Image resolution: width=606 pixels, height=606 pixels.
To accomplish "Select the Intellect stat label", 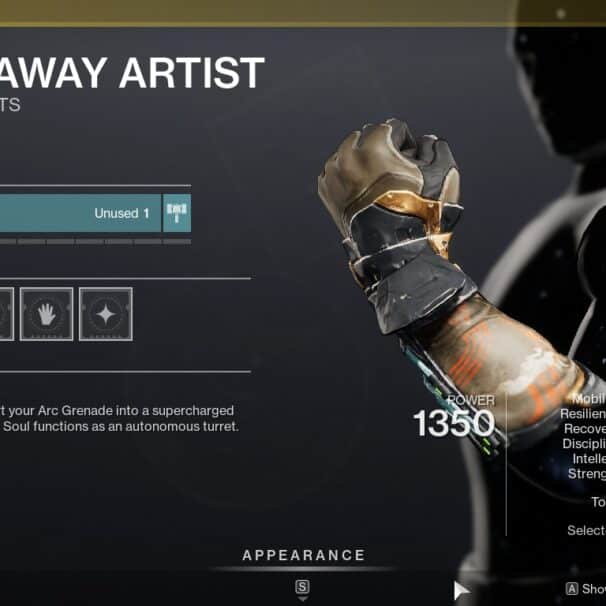I will click(x=589, y=458).
